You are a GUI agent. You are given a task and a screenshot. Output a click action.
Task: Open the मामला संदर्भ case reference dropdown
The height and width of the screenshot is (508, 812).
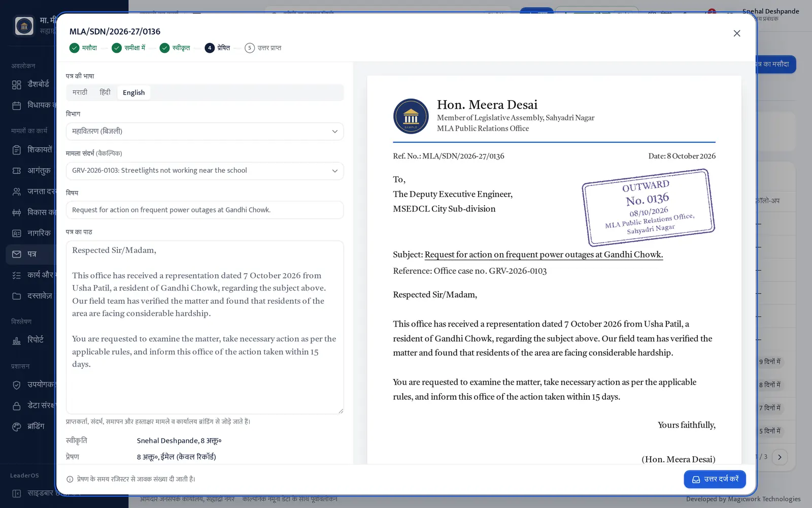tap(205, 171)
